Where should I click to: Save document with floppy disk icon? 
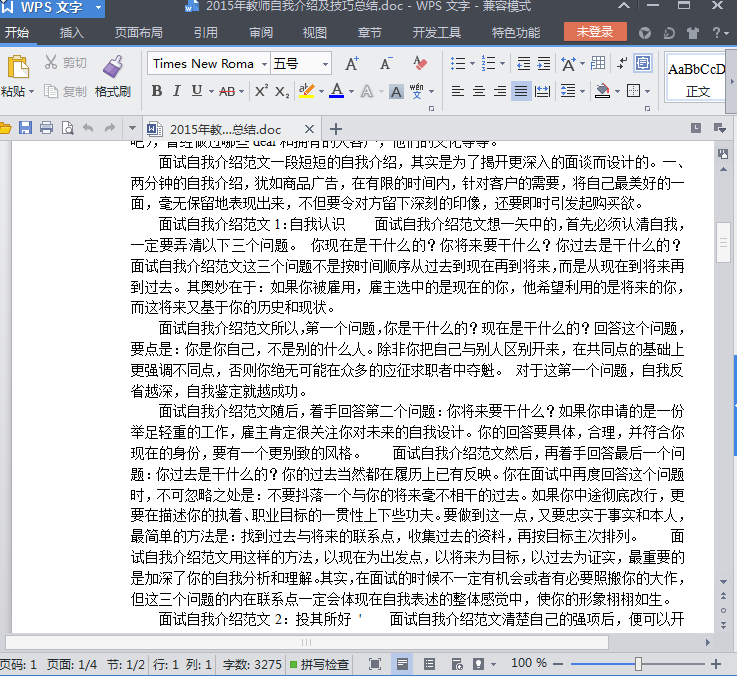pyautogui.click(x=25, y=128)
